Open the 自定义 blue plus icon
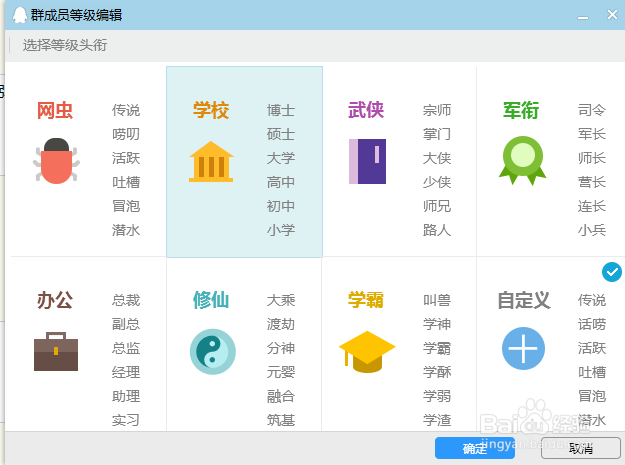This screenshot has width=625, height=465. (x=523, y=349)
